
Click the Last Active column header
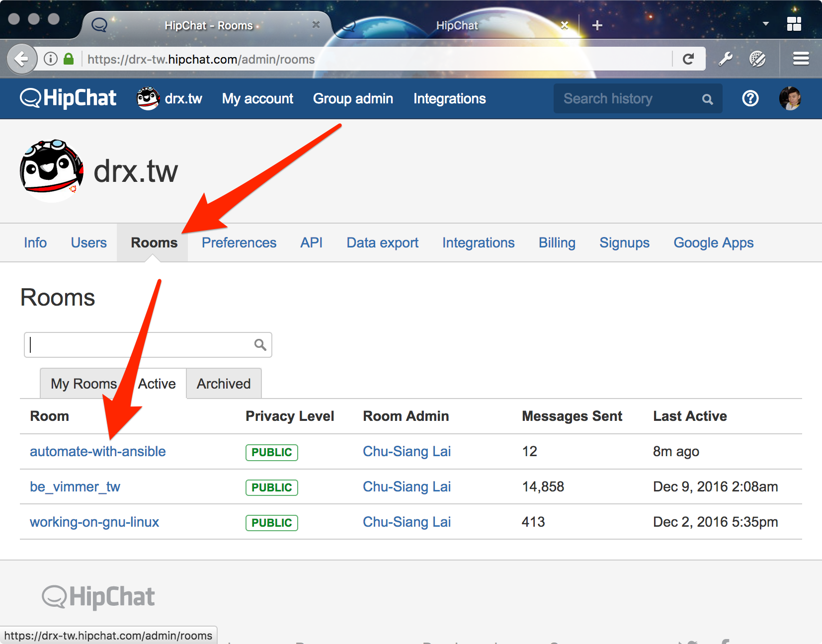pos(690,416)
